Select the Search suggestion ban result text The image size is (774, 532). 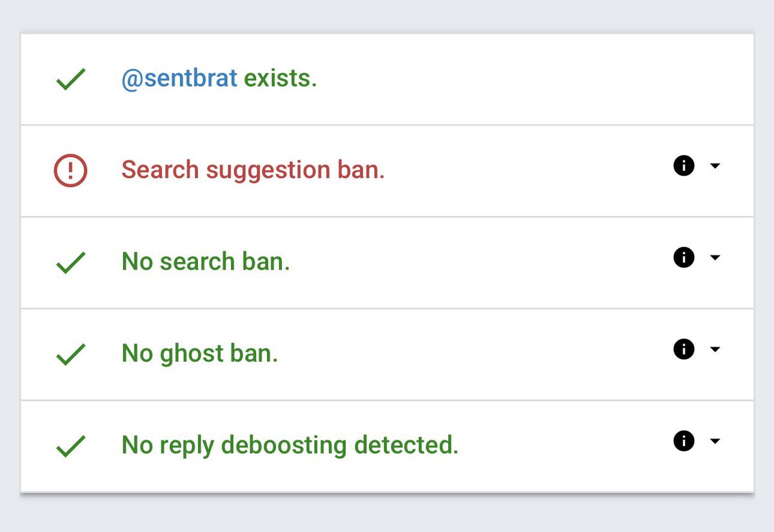(253, 170)
